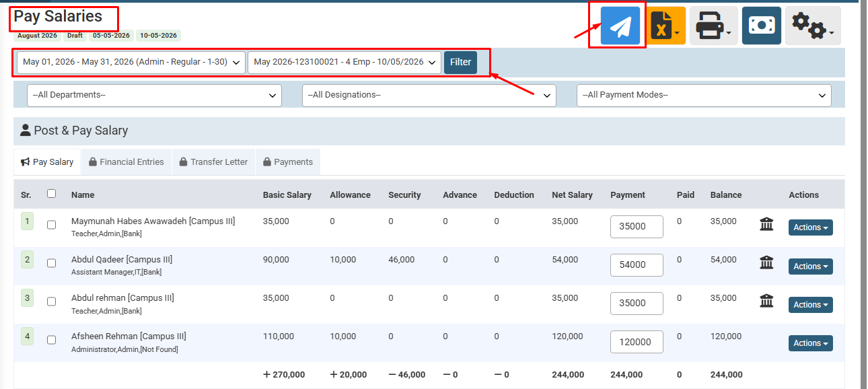The image size is (868, 389).
Task: Click bank icon in Maymunah Habes Awawadeh row
Action: click(766, 224)
